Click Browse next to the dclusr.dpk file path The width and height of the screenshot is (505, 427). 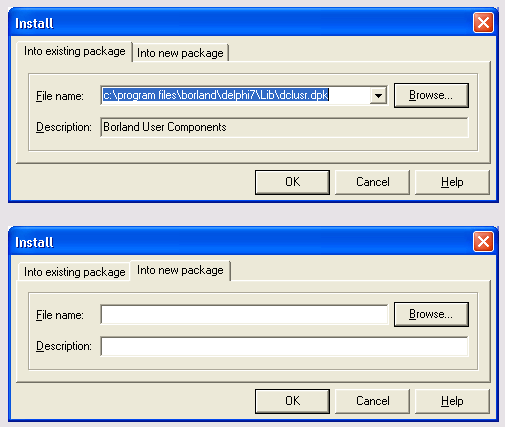[431, 95]
